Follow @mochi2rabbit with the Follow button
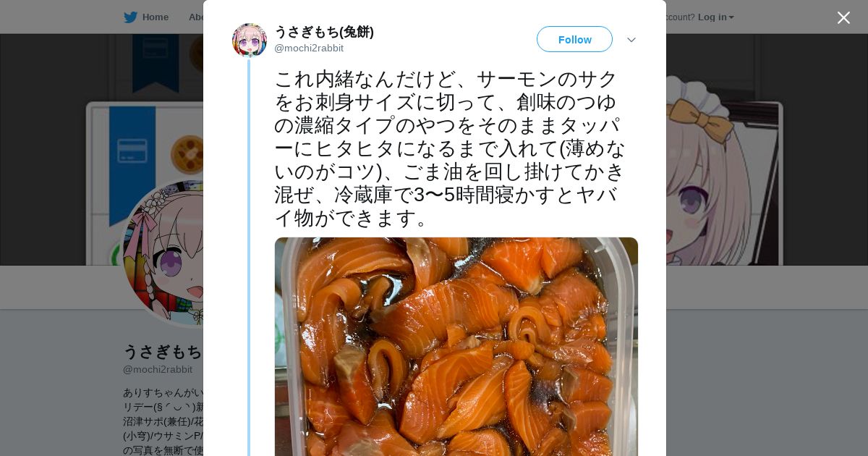Image resolution: width=868 pixels, height=456 pixels. point(574,39)
